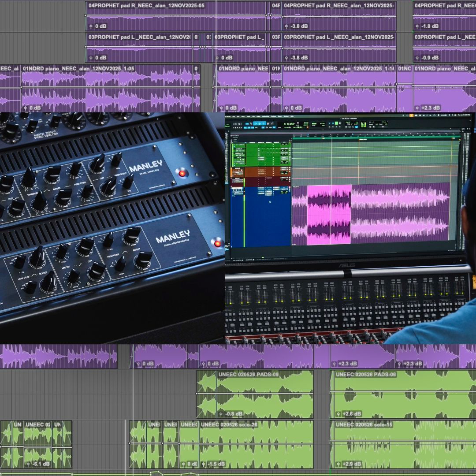Click the clip gain icon beside +2.6 dB
The width and height of the screenshot is (476, 476).
(339, 414)
